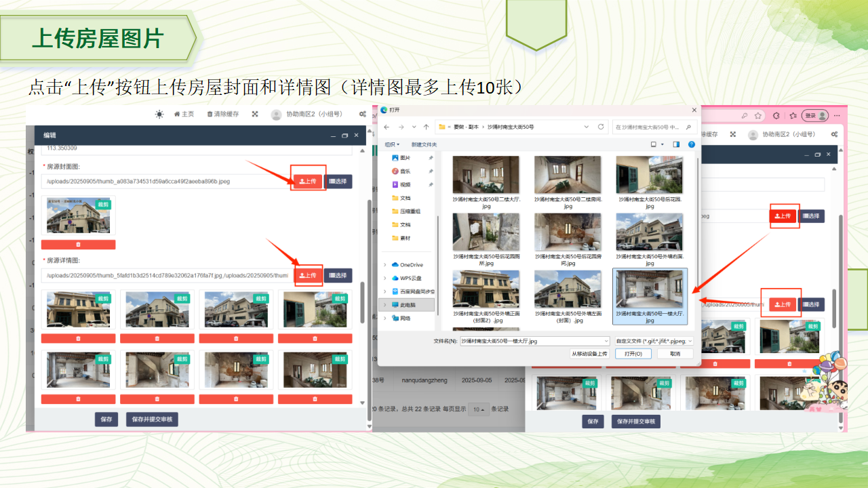Delete the cover image with the red trash bar

pyautogui.click(x=78, y=245)
